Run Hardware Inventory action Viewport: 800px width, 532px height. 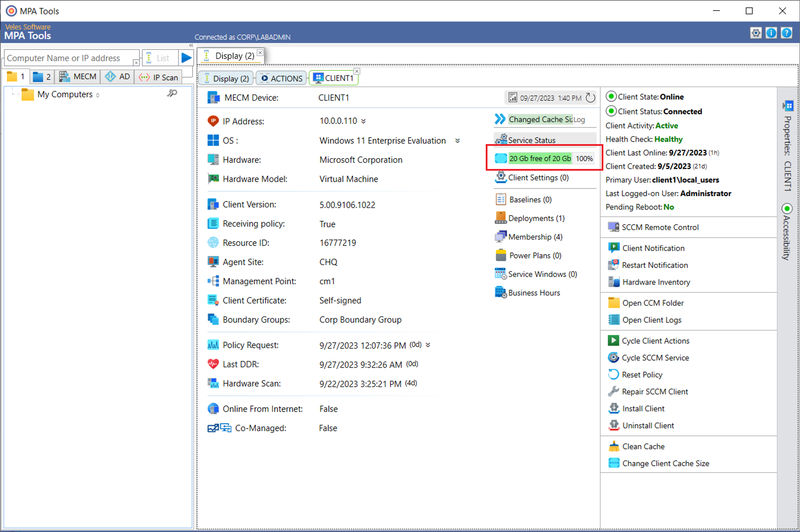pyautogui.click(x=649, y=282)
